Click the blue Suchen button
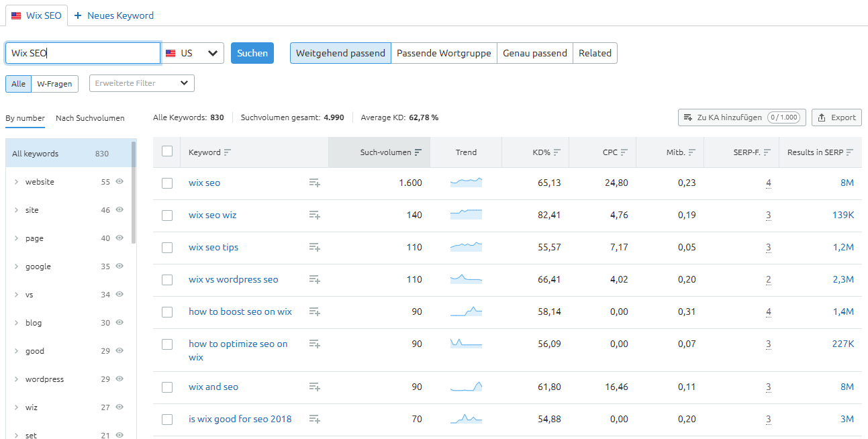The height and width of the screenshot is (439, 868). point(252,52)
